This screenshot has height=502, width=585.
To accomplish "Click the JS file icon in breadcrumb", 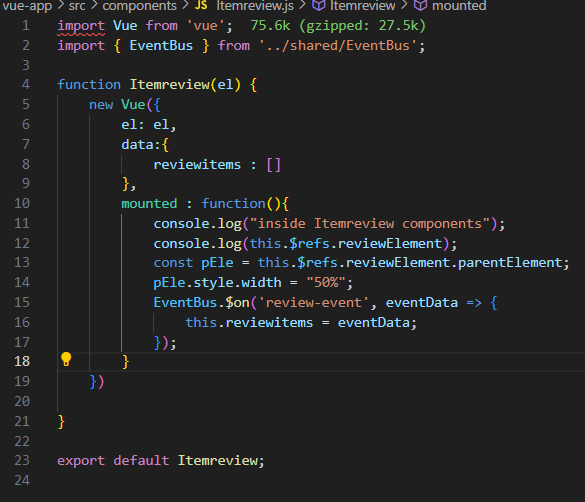I will click(x=201, y=5).
